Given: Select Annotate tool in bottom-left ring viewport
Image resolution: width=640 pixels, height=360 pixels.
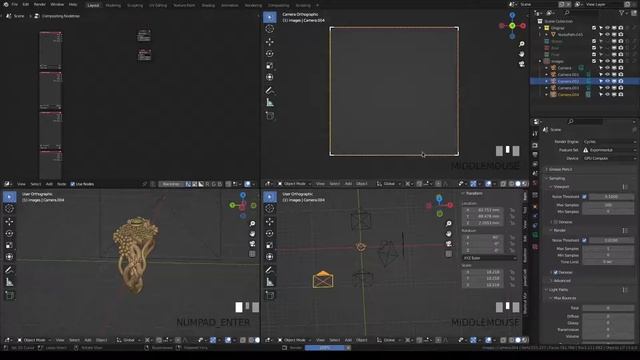Looking at the screenshot, I should pos(9,270).
